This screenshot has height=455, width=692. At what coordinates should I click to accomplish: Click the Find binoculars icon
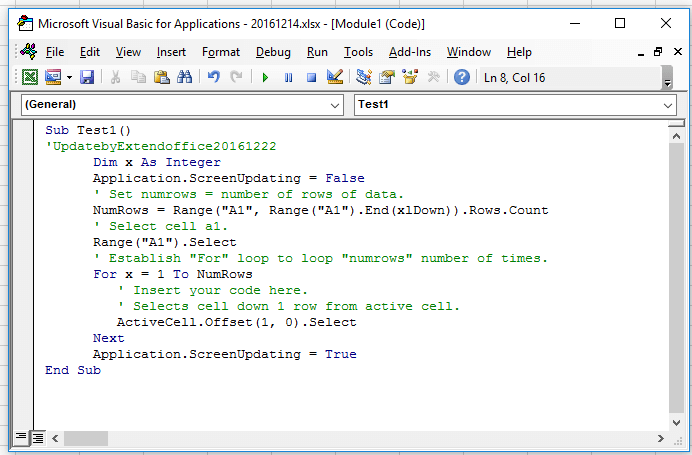point(183,77)
